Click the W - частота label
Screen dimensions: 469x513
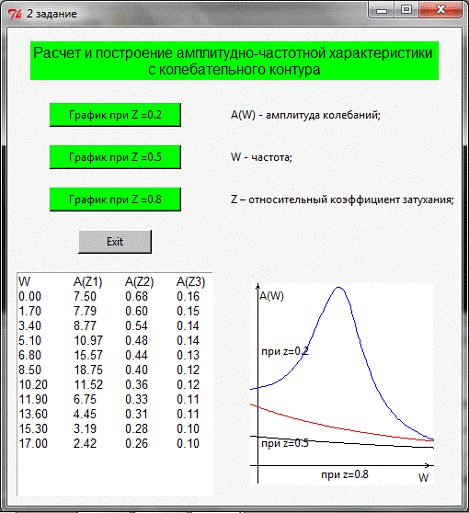coord(261,157)
